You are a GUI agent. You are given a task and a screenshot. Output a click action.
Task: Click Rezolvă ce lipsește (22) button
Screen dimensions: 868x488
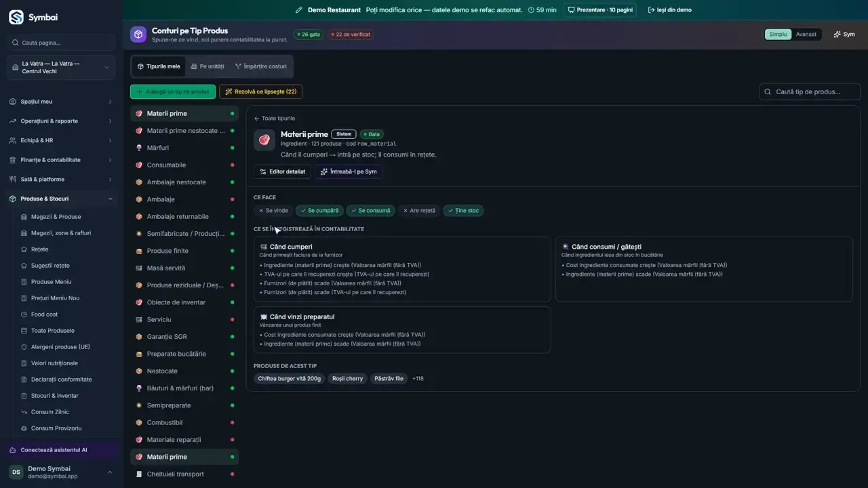point(260,91)
